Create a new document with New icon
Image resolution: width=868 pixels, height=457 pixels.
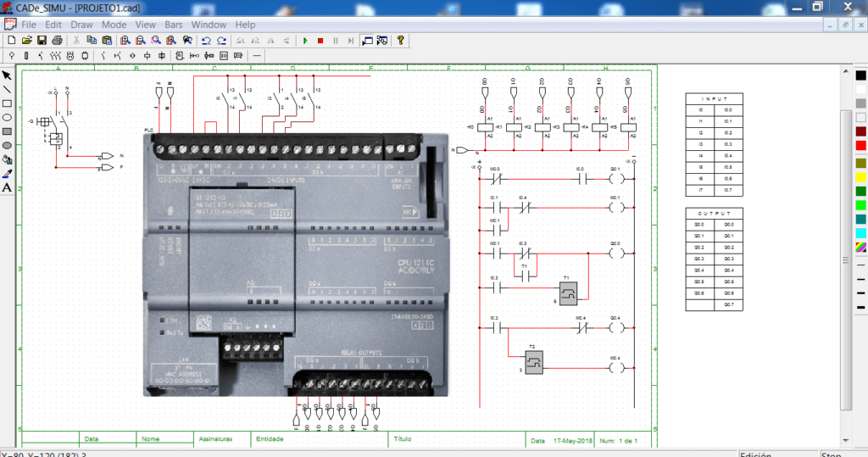pyautogui.click(x=12, y=41)
